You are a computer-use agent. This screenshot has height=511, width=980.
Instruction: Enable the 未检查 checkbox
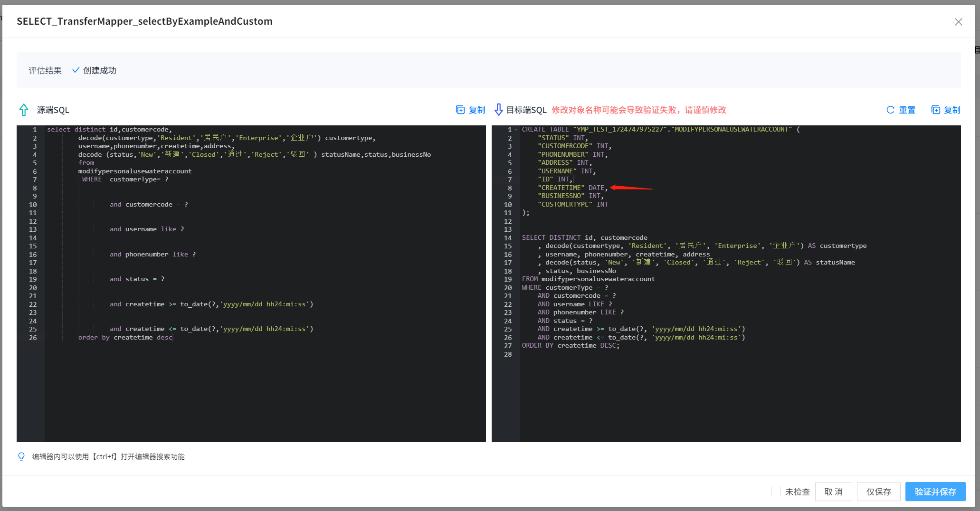[775, 492]
